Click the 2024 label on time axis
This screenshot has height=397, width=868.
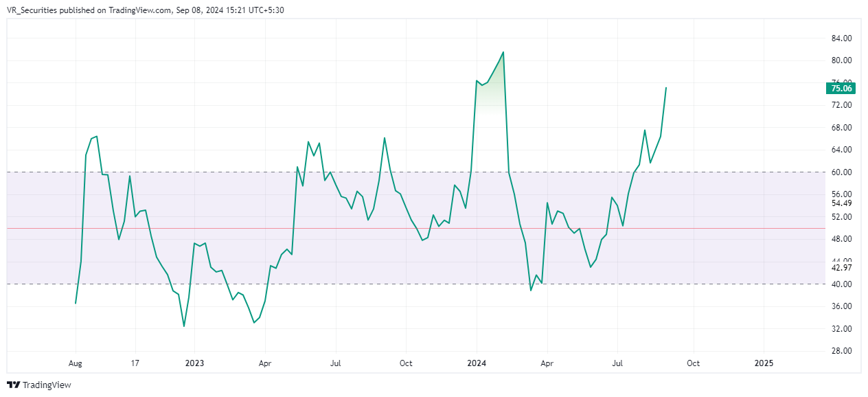pyautogui.click(x=477, y=363)
